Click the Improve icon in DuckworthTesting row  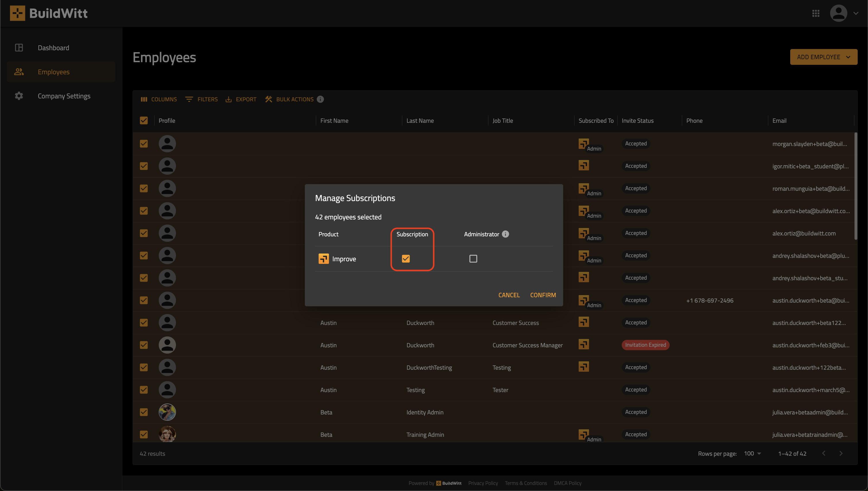(x=584, y=367)
